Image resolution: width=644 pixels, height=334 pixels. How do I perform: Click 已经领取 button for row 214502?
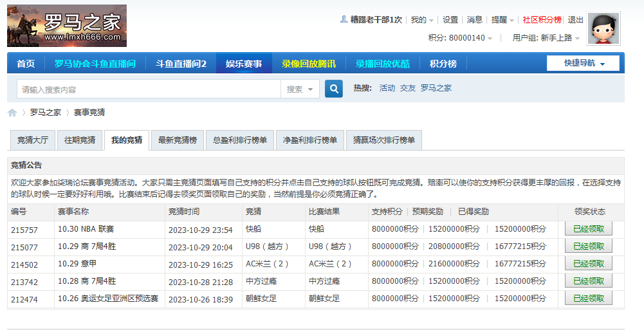(589, 263)
